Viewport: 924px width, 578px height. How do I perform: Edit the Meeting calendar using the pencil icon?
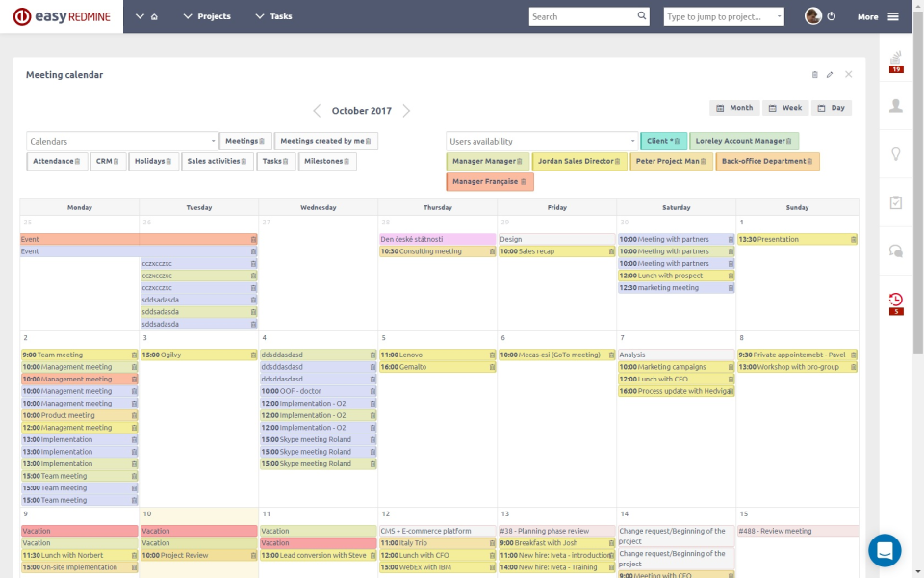[x=830, y=74]
